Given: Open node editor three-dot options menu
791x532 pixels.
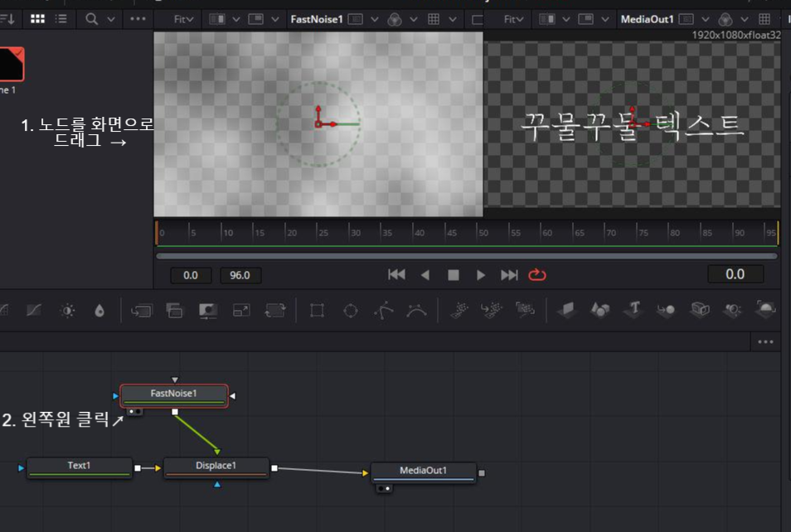Looking at the screenshot, I should (x=765, y=342).
